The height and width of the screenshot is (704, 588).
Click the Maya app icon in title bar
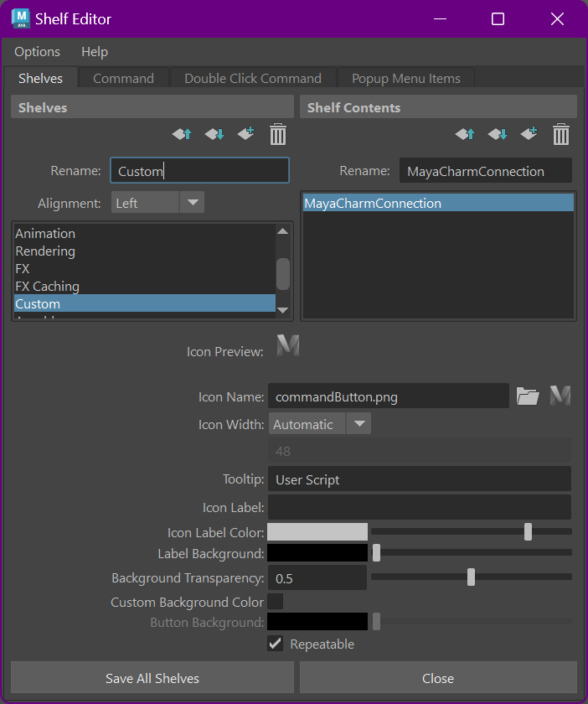coord(21,18)
